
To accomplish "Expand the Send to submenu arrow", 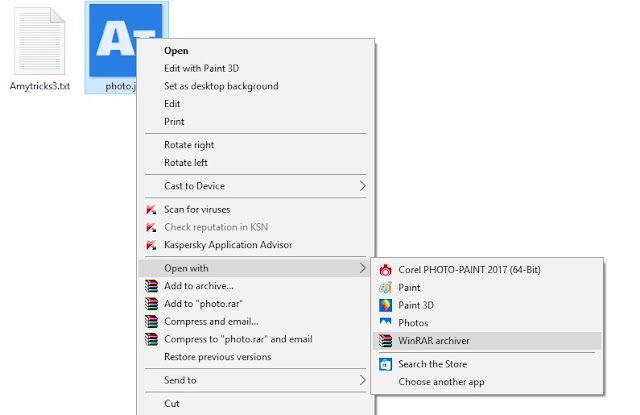I will click(x=362, y=380).
